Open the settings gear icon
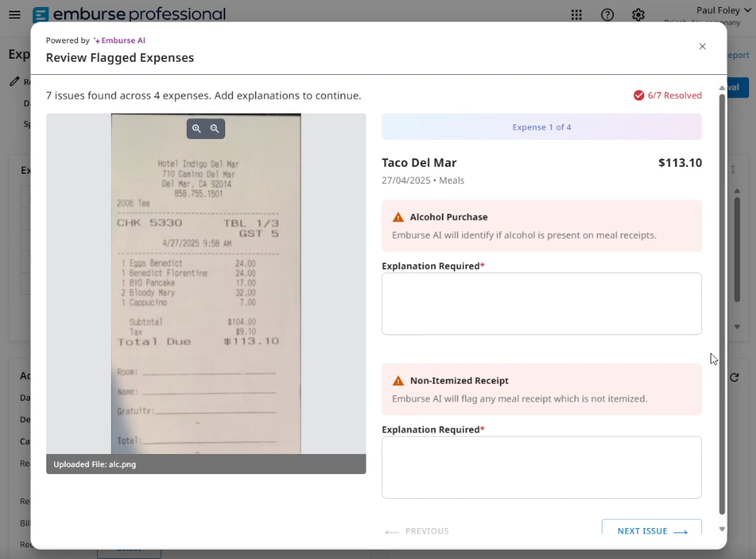Screen dimensions: 756x559 pos(638,15)
